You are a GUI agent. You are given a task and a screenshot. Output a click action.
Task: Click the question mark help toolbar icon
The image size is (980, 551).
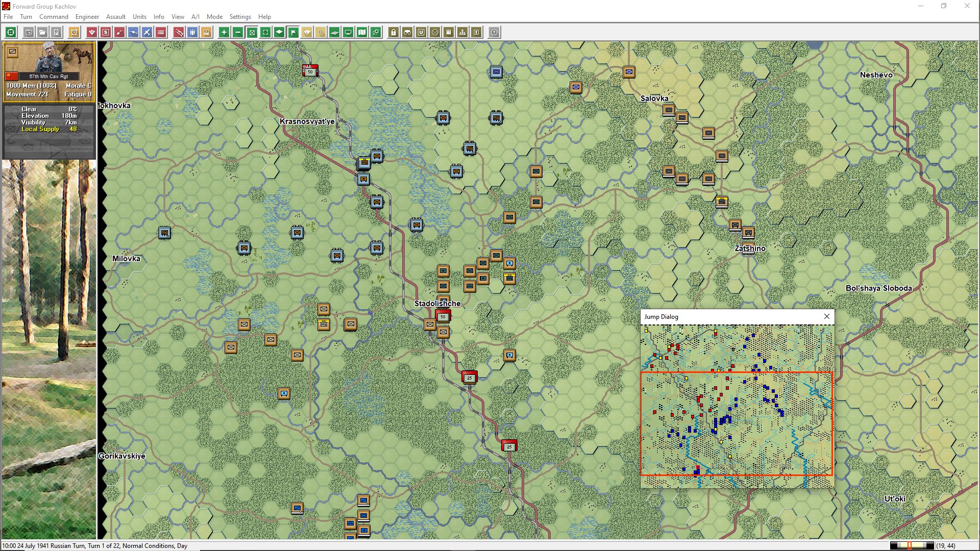pos(494,32)
